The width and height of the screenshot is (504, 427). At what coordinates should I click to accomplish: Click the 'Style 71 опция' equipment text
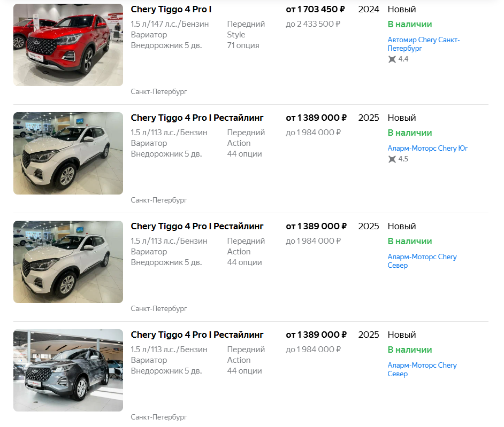243,40
